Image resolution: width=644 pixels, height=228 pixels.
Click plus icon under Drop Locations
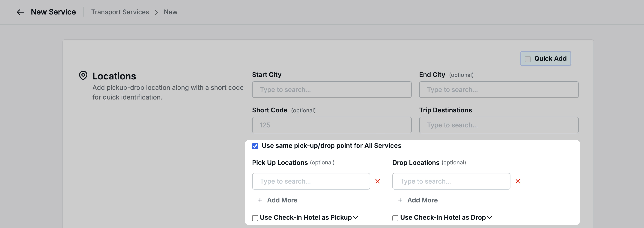(x=400, y=200)
